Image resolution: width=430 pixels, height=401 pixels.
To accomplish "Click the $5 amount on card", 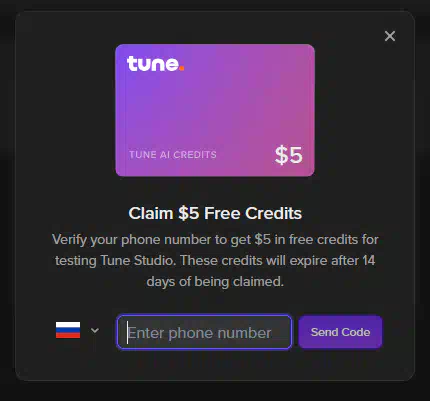I will [x=289, y=155].
